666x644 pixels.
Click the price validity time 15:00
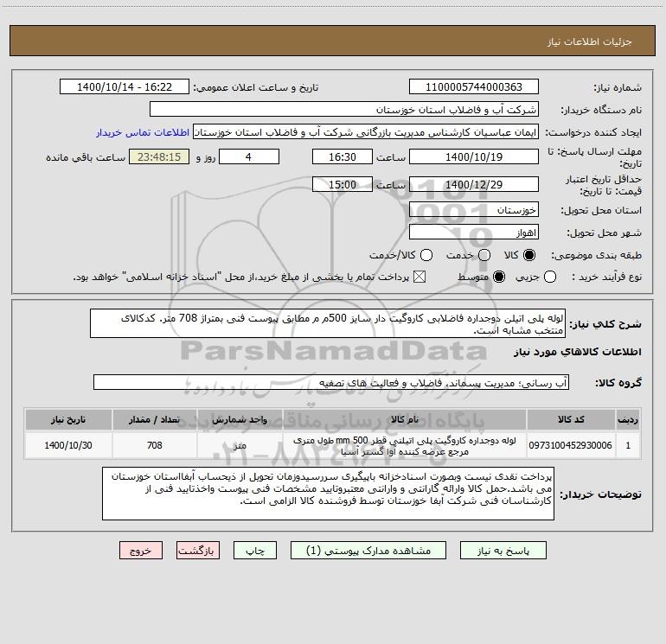[x=343, y=185]
